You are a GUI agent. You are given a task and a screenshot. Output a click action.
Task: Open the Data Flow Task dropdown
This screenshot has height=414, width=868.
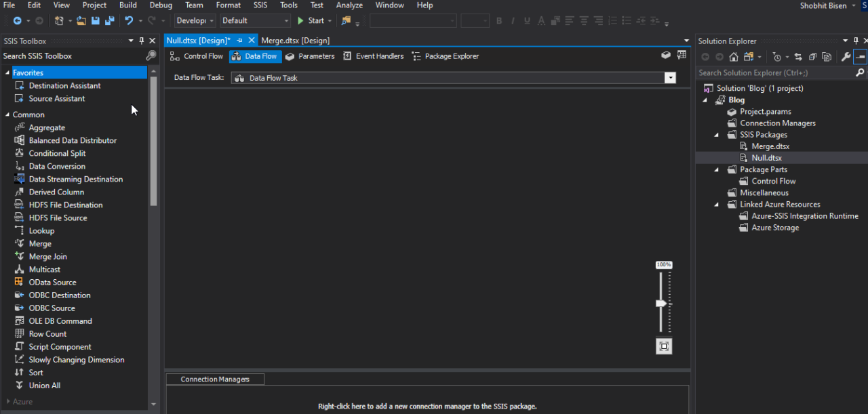[x=670, y=78]
